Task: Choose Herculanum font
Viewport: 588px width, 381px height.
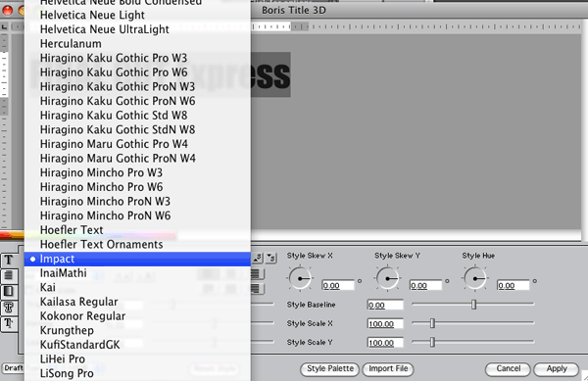Action: point(137,43)
